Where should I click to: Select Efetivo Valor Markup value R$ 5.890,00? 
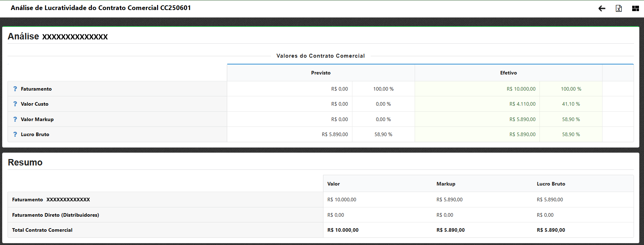coord(522,119)
